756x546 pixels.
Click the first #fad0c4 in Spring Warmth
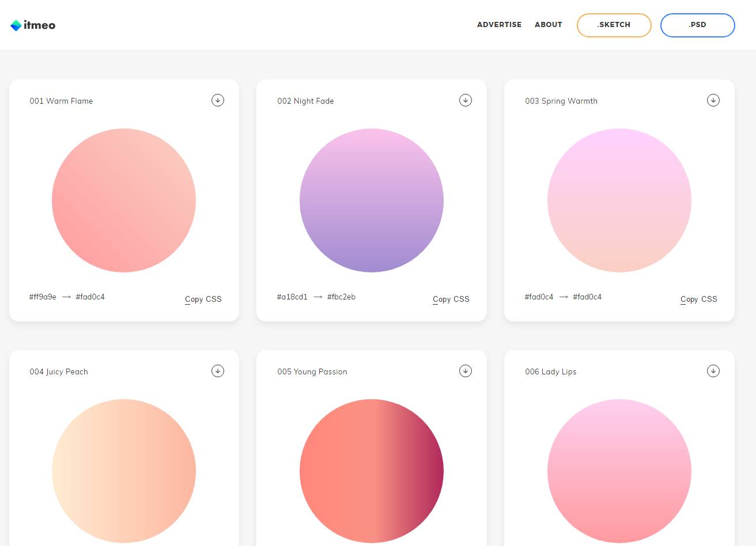[539, 297]
